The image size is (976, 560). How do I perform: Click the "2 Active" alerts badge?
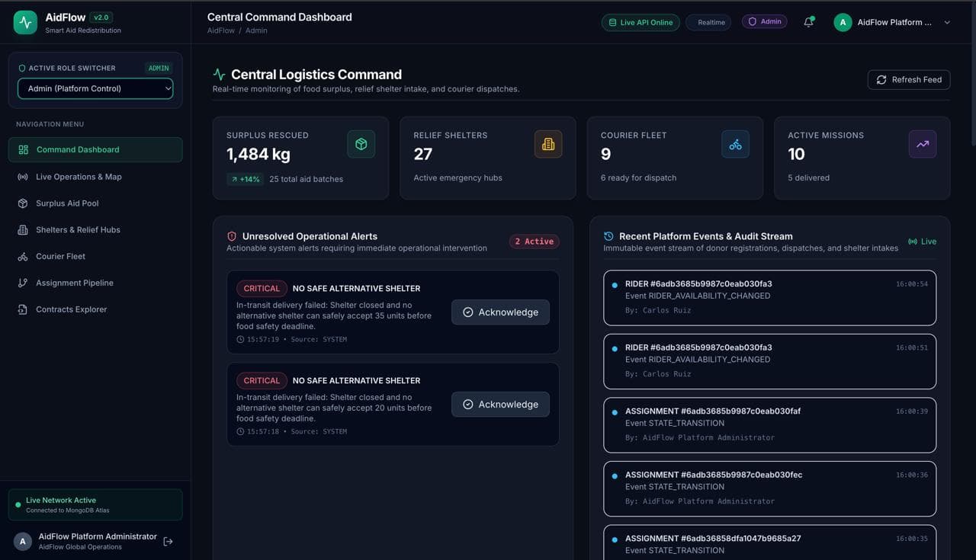coord(534,242)
